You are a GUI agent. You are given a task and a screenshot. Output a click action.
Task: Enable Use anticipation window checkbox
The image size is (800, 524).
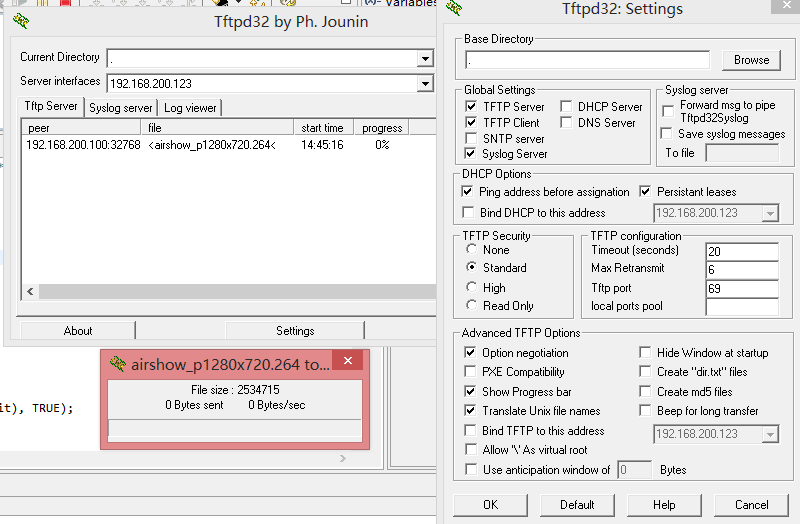471,469
